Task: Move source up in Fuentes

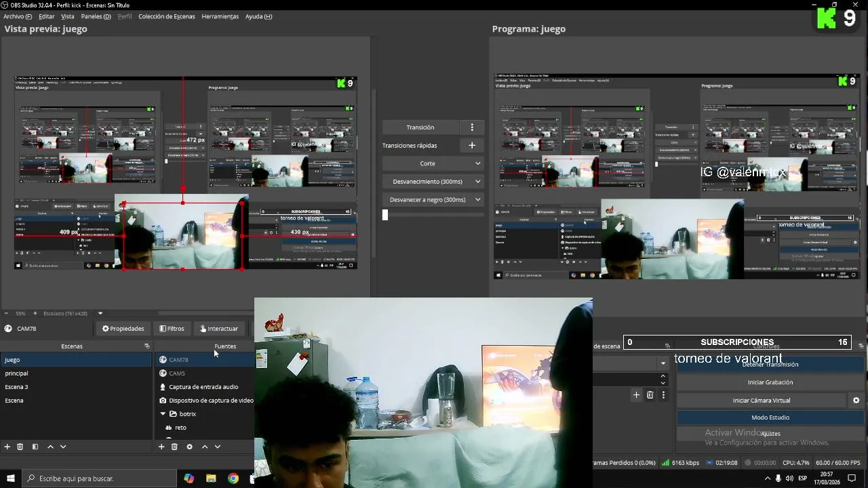Action: pos(205,447)
